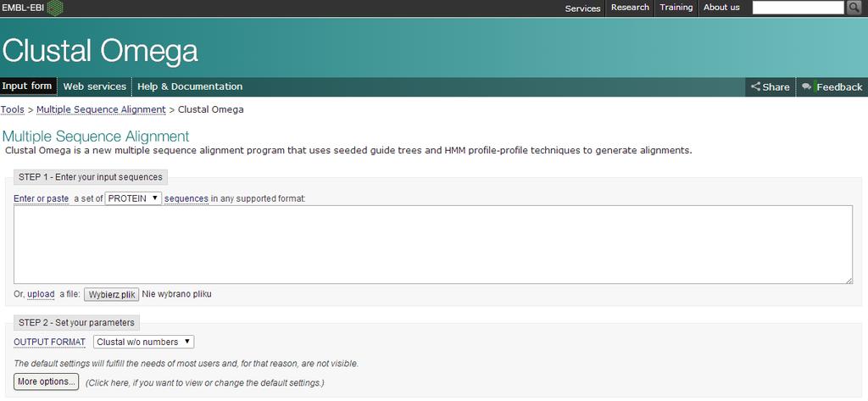The width and height of the screenshot is (868, 401).
Task: Open the About us menu
Action: 721,8
